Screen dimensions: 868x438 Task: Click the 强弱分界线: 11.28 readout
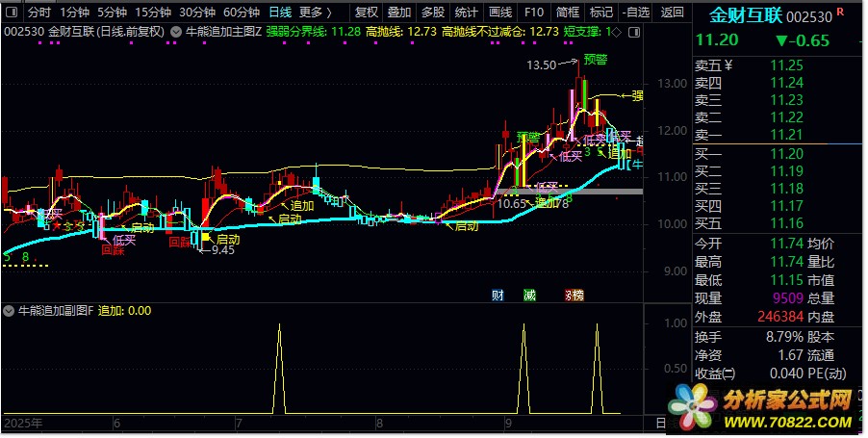pos(314,32)
